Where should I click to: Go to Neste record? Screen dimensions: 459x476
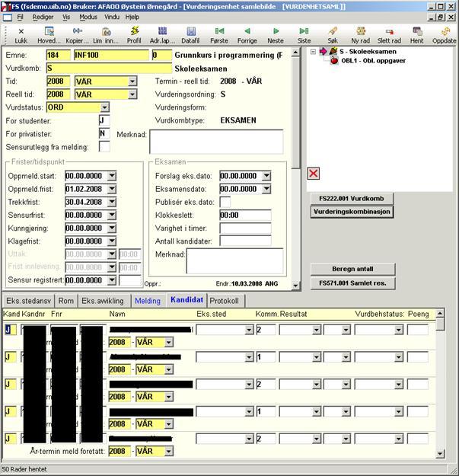[x=276, y=31]
